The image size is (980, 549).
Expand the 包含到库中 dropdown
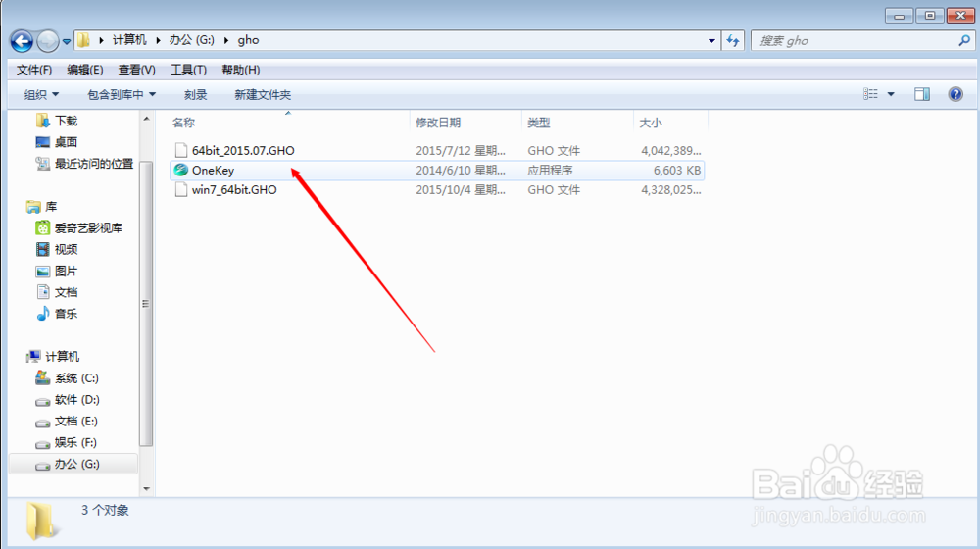tap(122, 94)
